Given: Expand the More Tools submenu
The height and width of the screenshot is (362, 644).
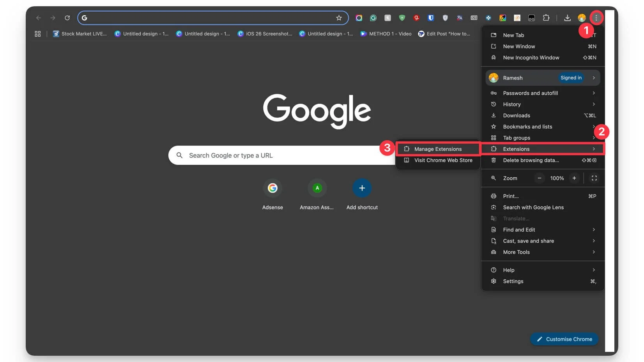Looking at the screenshot, I should pyautogui.click(x=516, y=252).
